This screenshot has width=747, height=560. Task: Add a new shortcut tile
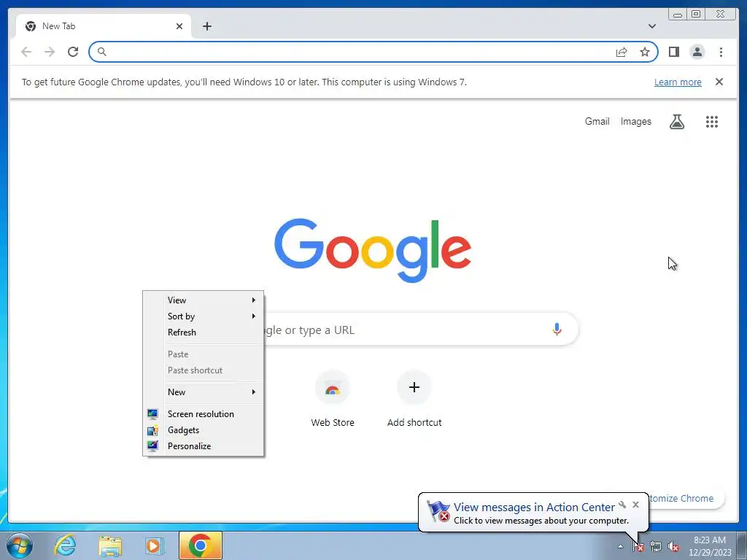414,399
